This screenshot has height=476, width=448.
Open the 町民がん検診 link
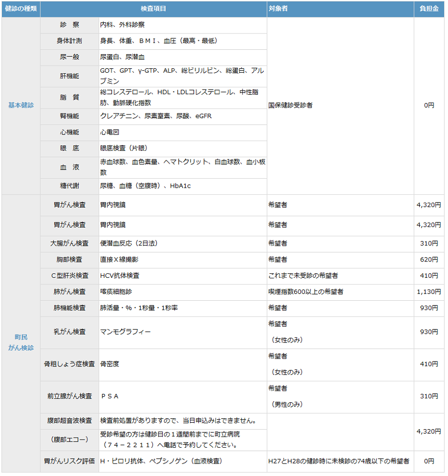pos(21,343)
